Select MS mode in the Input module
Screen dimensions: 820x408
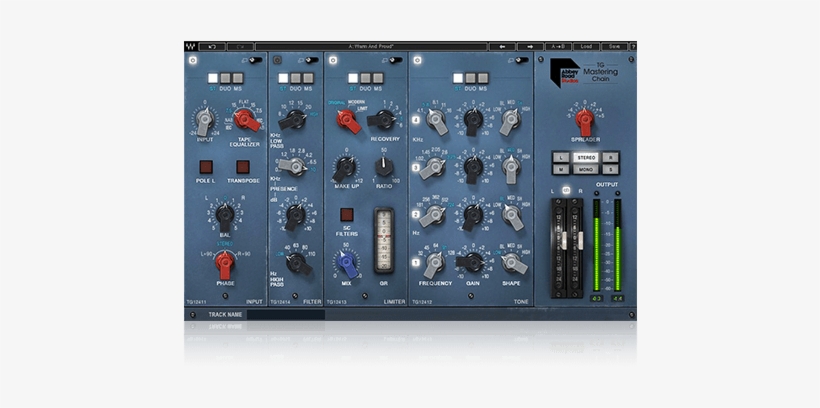click(238, 78)
